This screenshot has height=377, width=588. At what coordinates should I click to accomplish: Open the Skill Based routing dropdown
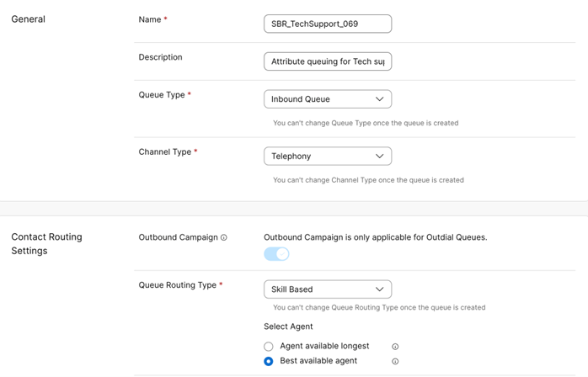click(328, 289)
